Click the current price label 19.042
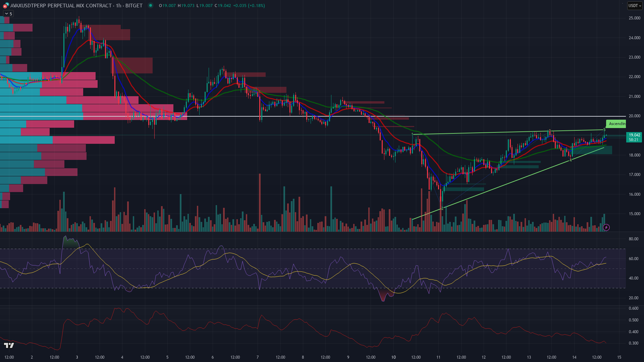 [634, 137]
